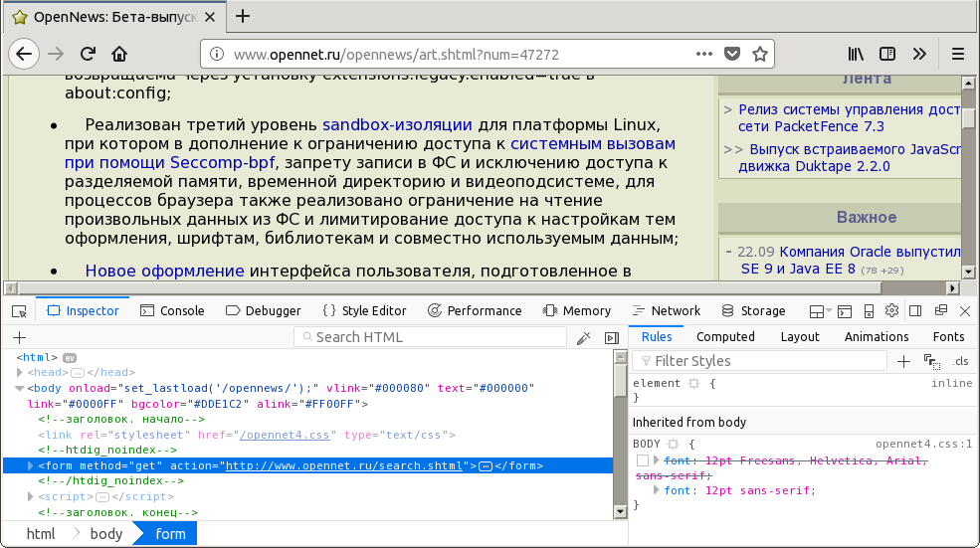The height and width of the screenshot is (548, 980).
Task: Go back to the previous page
Action: click(x=24, y=55)
